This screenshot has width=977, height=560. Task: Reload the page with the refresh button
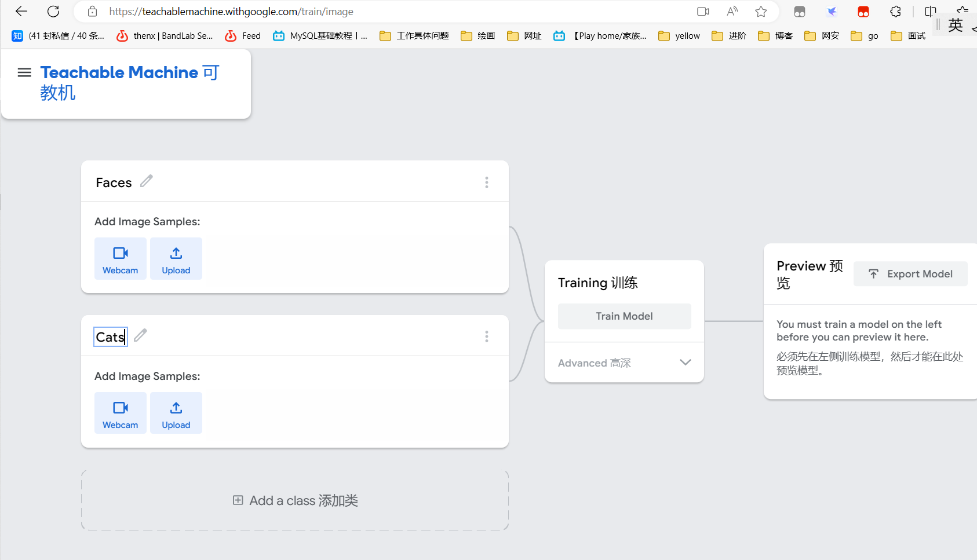[x=53, y=12]
